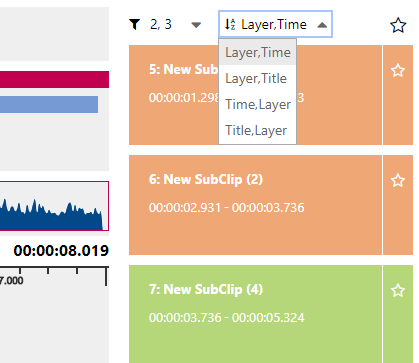Image resolution: width=419 pixels, height=363 pixels.
Task: Click the audio waveform display
Action: coord(54,206)
